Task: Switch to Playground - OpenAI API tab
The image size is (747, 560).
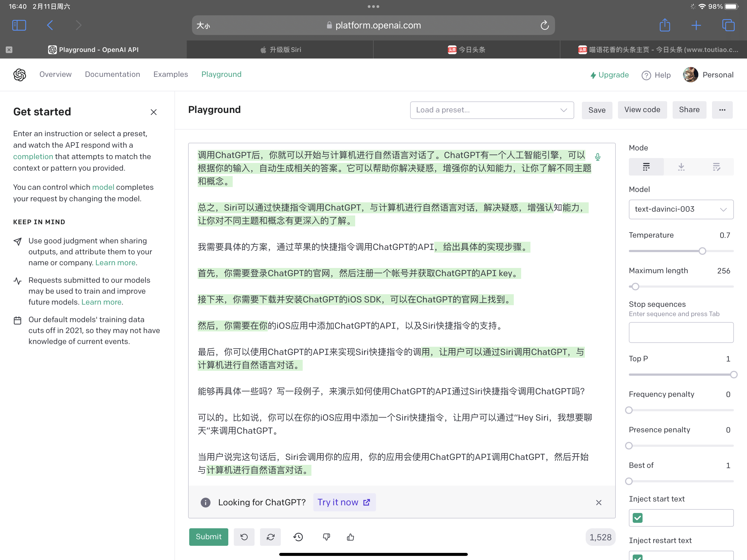Action: point(93,50)
